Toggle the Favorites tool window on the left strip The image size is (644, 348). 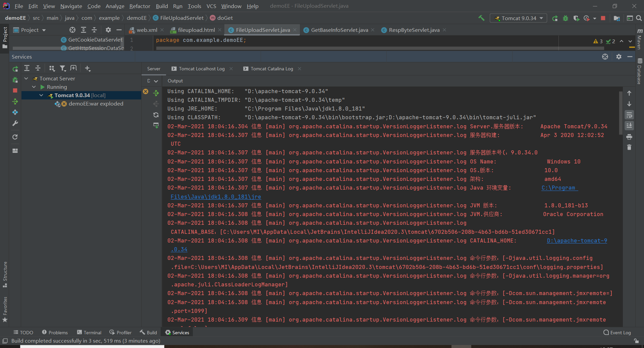coord(5,309)
